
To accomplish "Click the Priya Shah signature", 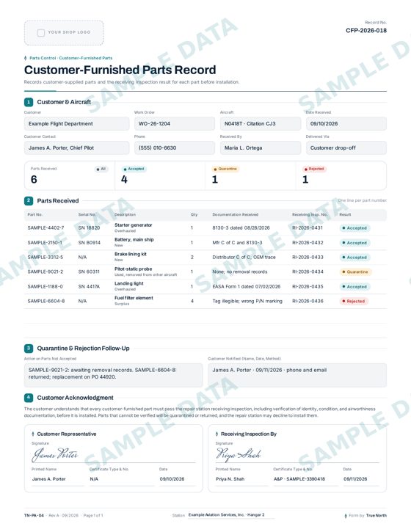I will pos(239,454).
